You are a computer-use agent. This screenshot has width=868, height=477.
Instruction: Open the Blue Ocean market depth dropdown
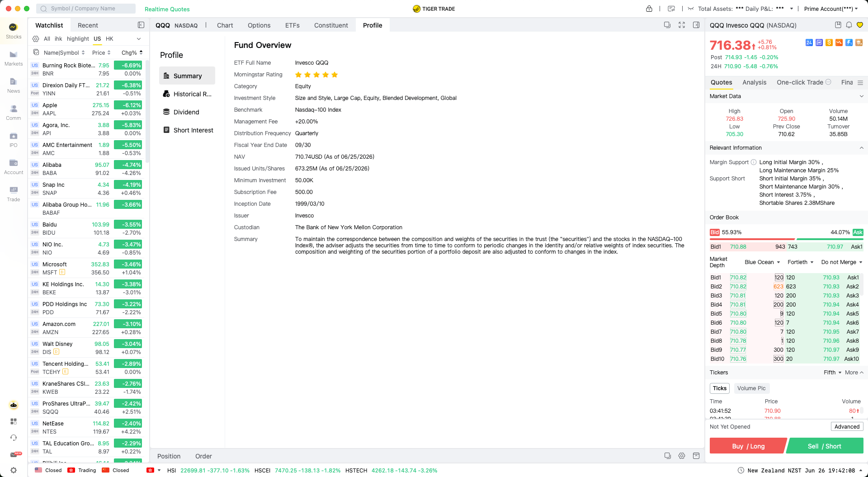point(762,262)
